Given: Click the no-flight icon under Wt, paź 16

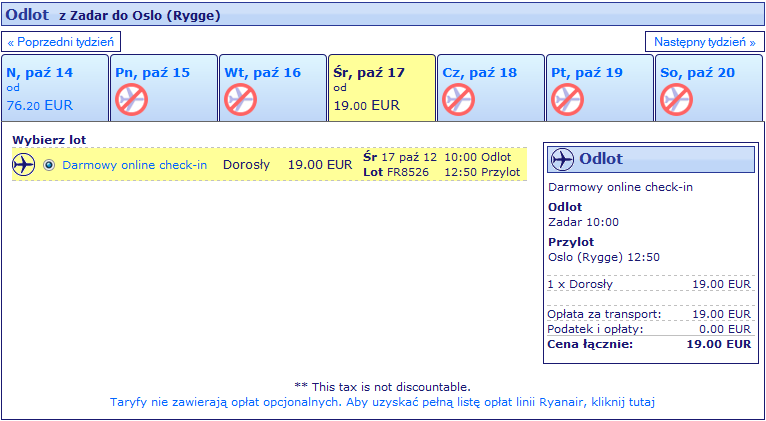Looking at the screenshot, I should pos(240,100).
